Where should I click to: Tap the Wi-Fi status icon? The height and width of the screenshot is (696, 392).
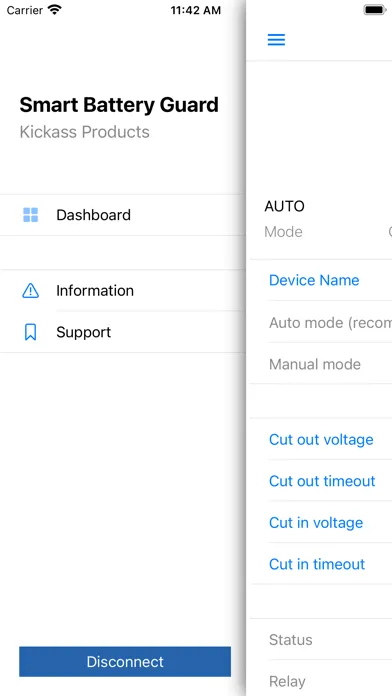pos(55,10)
